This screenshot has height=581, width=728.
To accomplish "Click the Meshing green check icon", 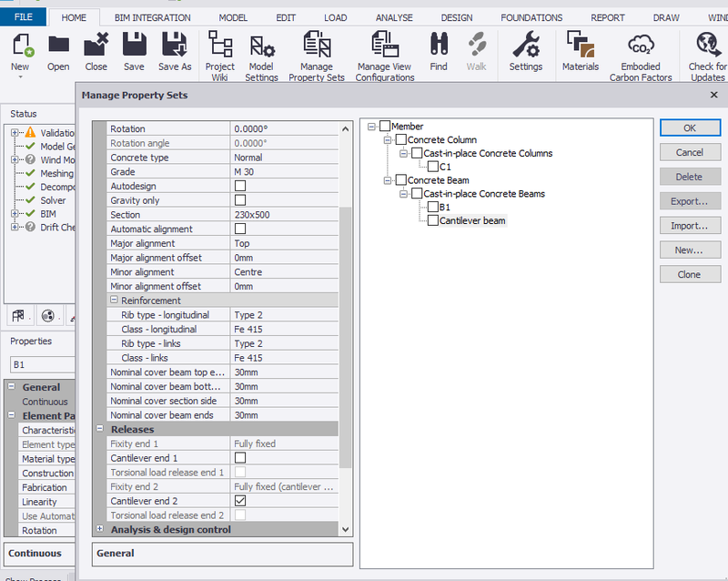I will (x=31, y=173).
